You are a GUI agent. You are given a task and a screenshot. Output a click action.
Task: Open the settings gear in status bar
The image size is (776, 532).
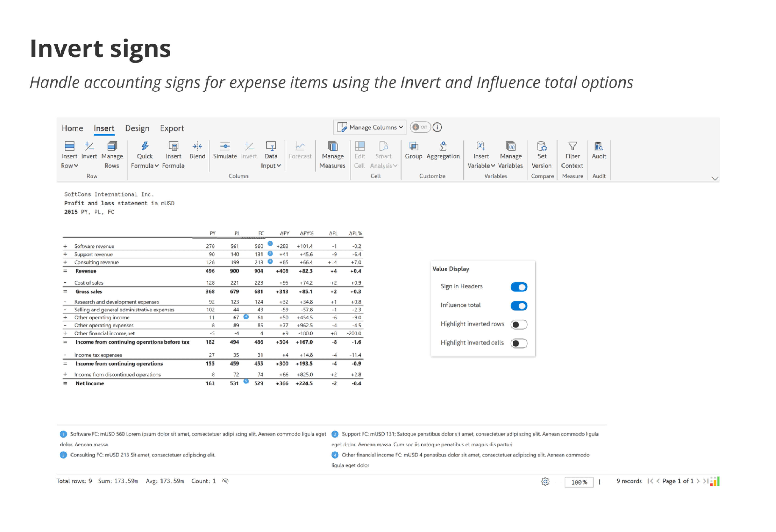545,481
